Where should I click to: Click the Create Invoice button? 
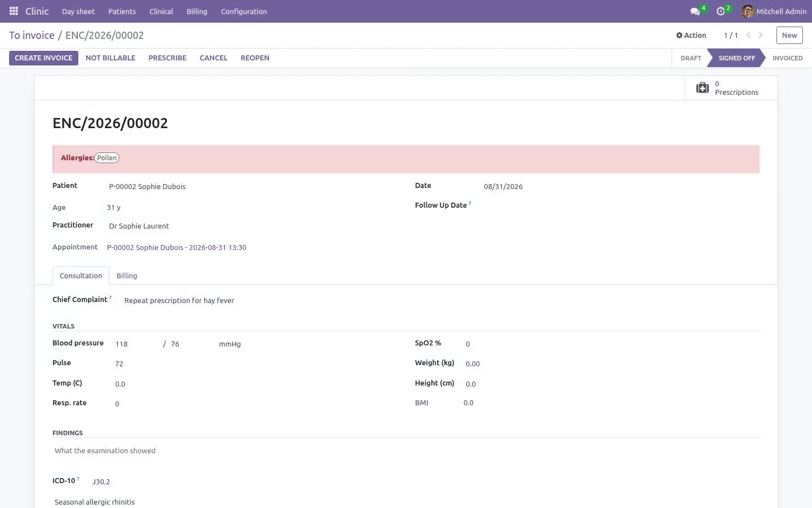tap(43, 58)
